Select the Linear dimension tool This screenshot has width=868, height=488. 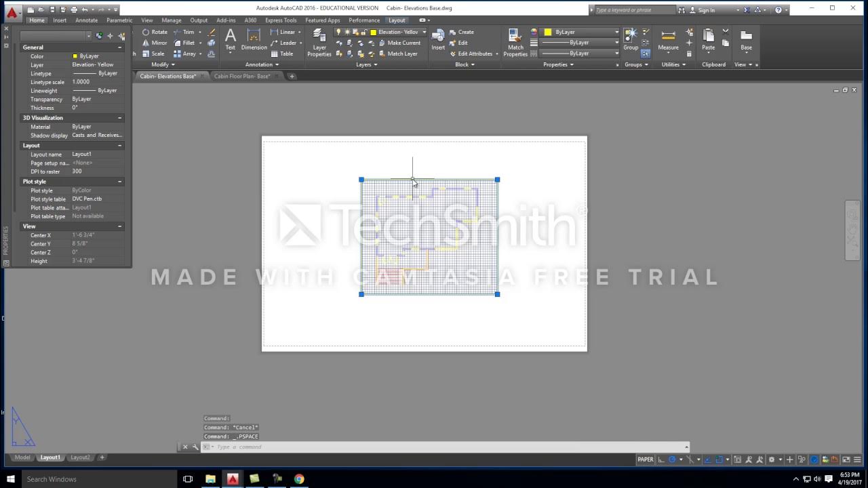coord(283,32)
